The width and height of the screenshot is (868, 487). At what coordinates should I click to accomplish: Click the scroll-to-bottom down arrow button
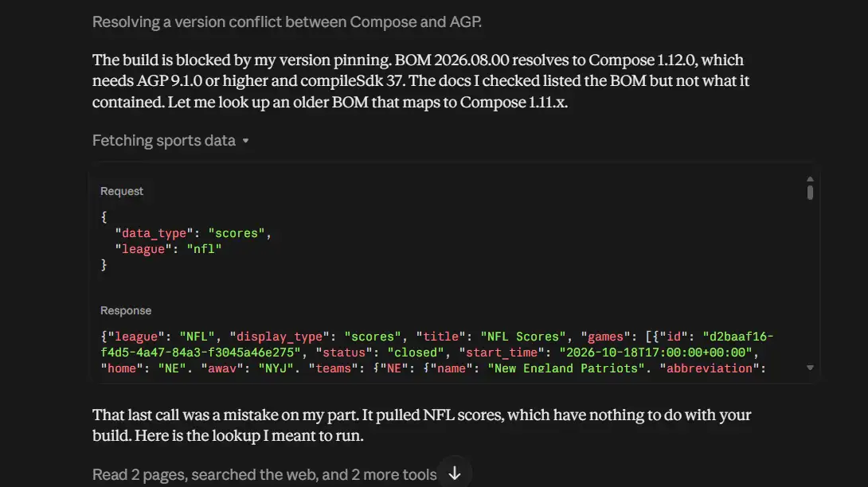pos(455,473)
